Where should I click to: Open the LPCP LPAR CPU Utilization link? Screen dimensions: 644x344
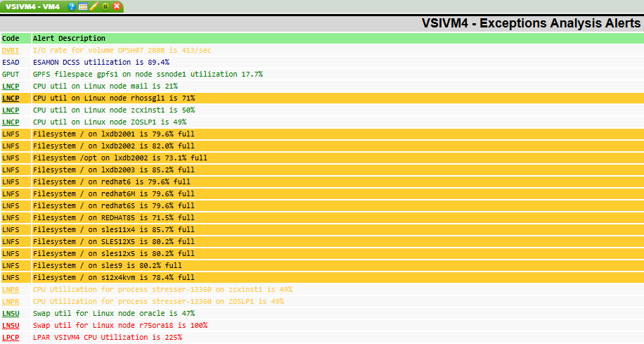pyautogui.click(x=11, y=338)
